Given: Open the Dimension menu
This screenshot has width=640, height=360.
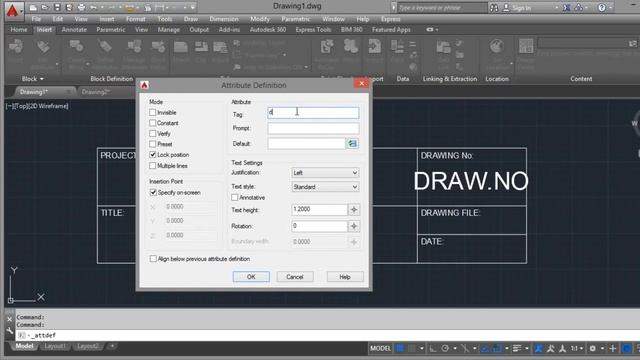Looking at the screenshot, I should click(x=224, y=19).
